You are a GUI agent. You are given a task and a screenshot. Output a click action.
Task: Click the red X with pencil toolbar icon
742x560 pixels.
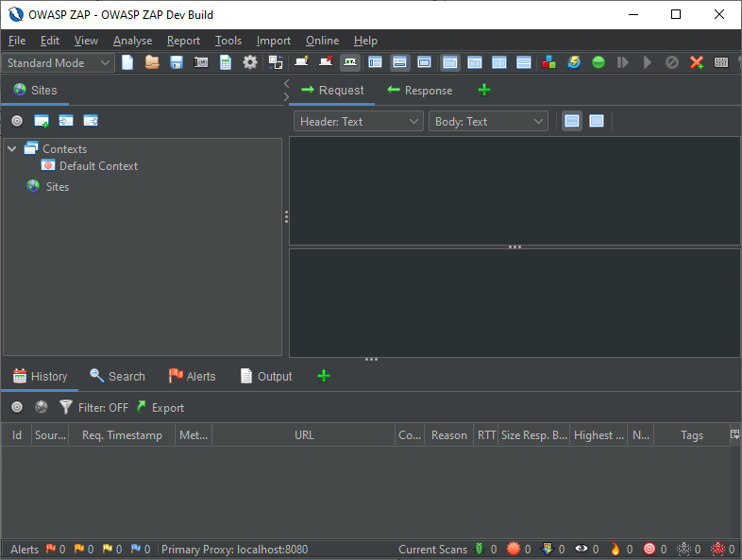(x=697, y=62)
